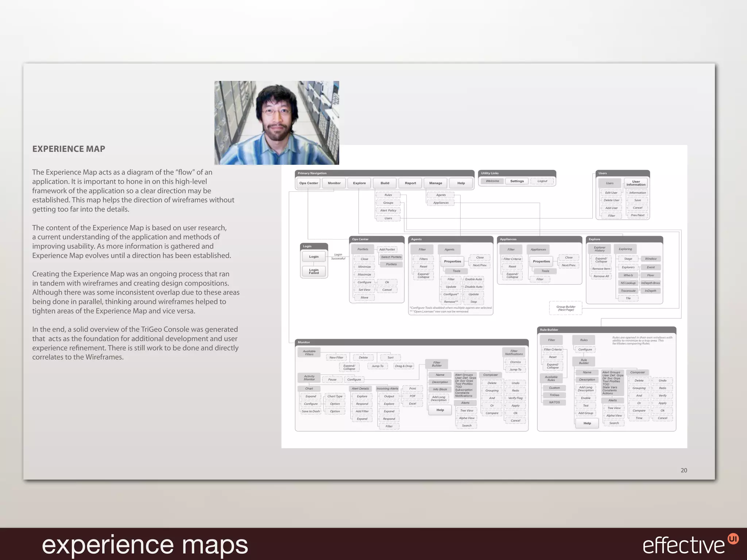The height and width of the screenshot is (560, 747).
Task: Click the Activity Monitor box
Action: click(x=309, y=378)
